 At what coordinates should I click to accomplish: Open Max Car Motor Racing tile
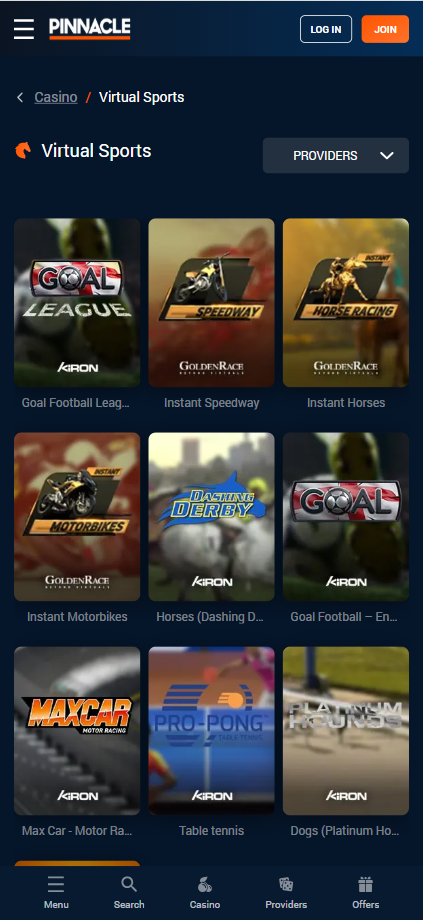(77, 731)
